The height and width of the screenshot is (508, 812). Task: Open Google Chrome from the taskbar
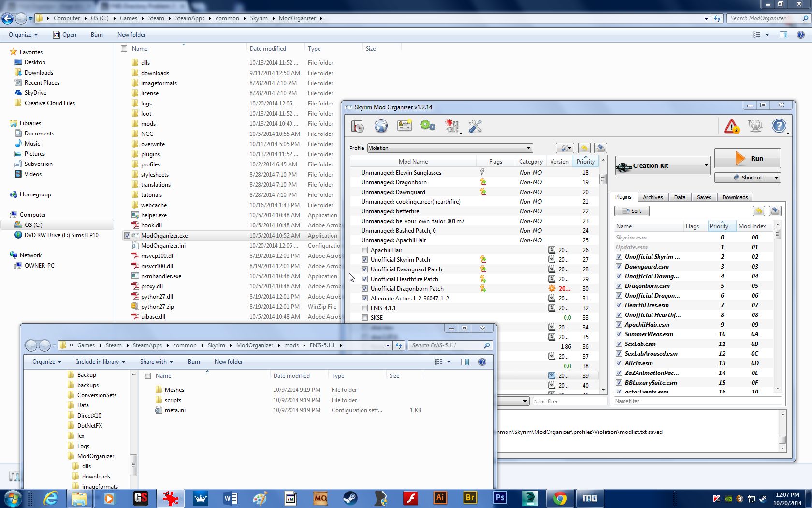(x=560, y=498)
